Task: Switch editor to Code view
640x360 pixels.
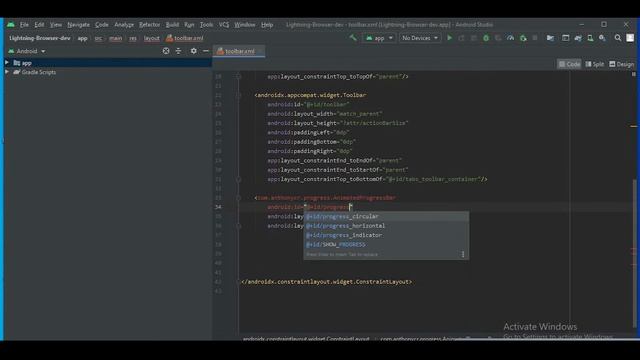Action: [x=569, y=64]
